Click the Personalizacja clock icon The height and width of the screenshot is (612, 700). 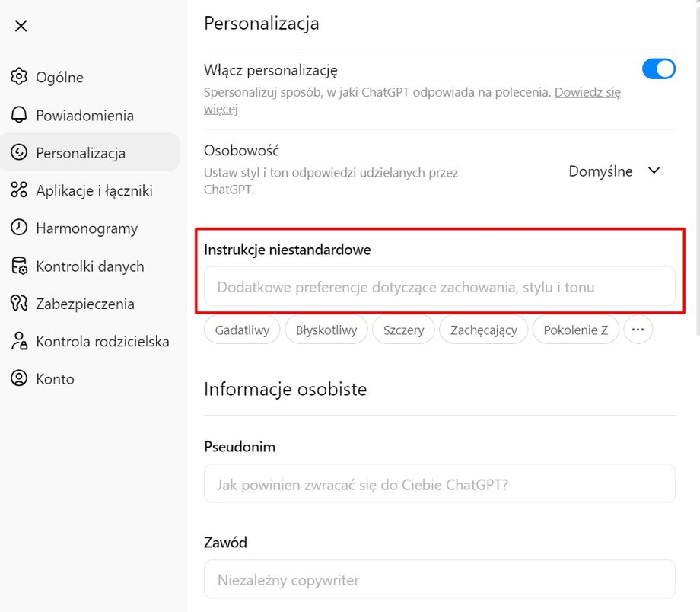click(21, 152)
